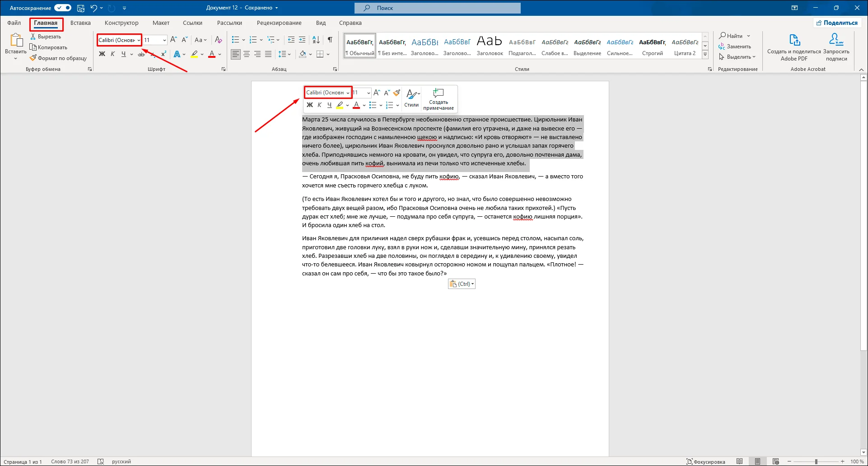Decrease font size in ribbon
This screenshot has width=868, height=466.
click(184, 40)
